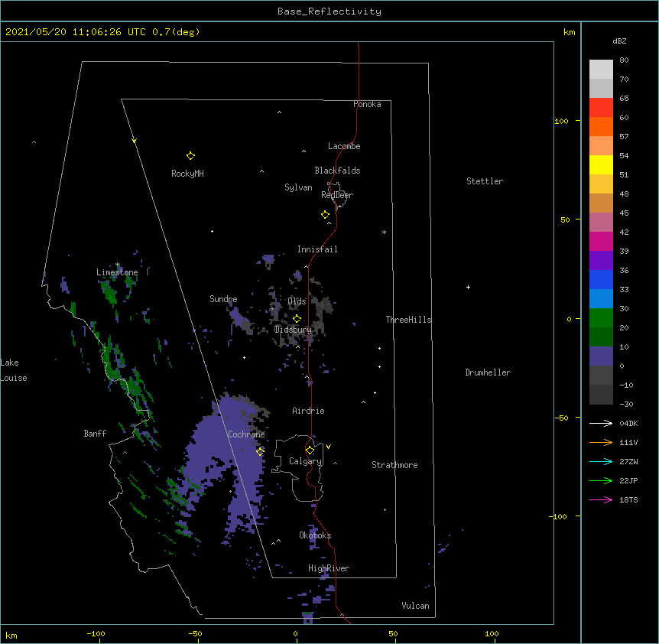This screenshot has width=659, height=644.
Task: Click the yellow marker right of Cochrane label
Action: pyautogui.click(x=260, y=451)
